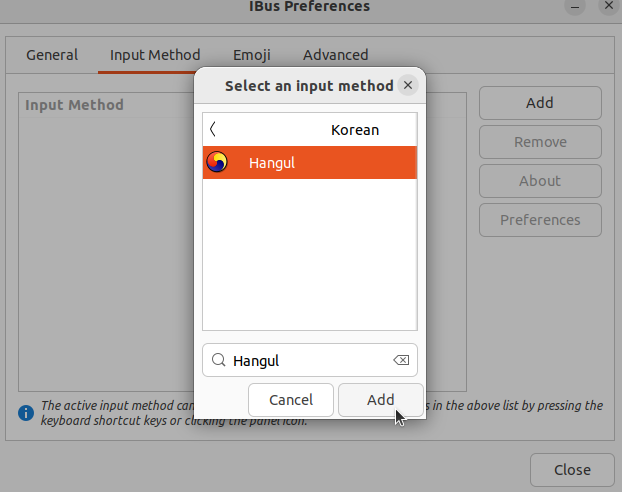The image size is (622, 492).
Task: Close the IBus Preferences window via X
Action: coord(609,6)
